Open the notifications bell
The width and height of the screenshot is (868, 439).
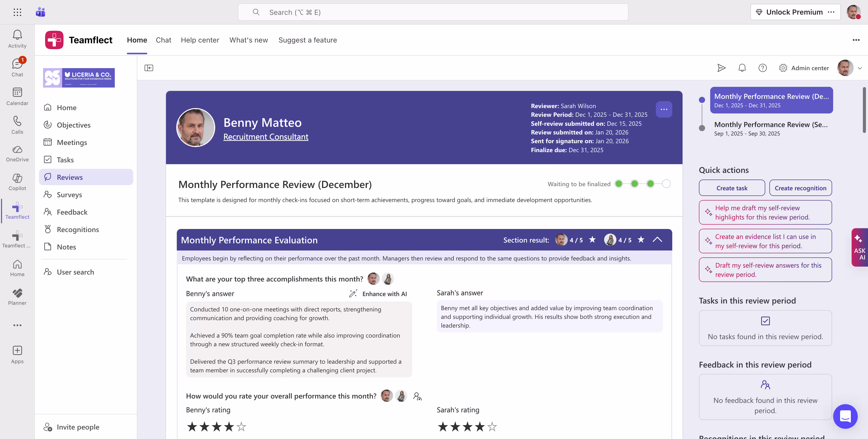pos(742,68)
